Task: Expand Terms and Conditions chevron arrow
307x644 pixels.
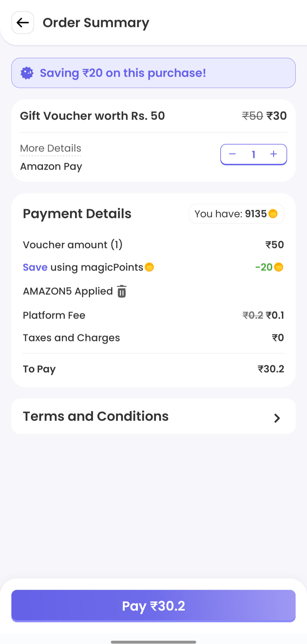Action: (x=277, y=418)
